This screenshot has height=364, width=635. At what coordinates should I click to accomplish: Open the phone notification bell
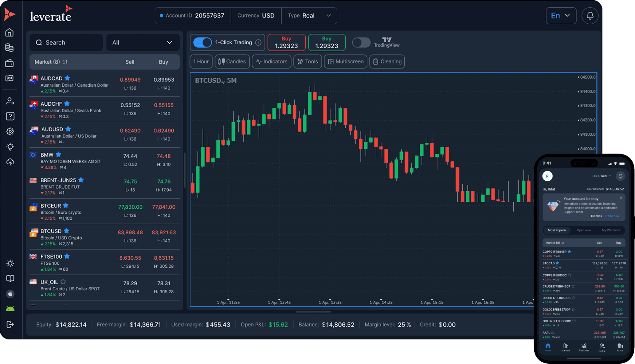tap(620, 176)
